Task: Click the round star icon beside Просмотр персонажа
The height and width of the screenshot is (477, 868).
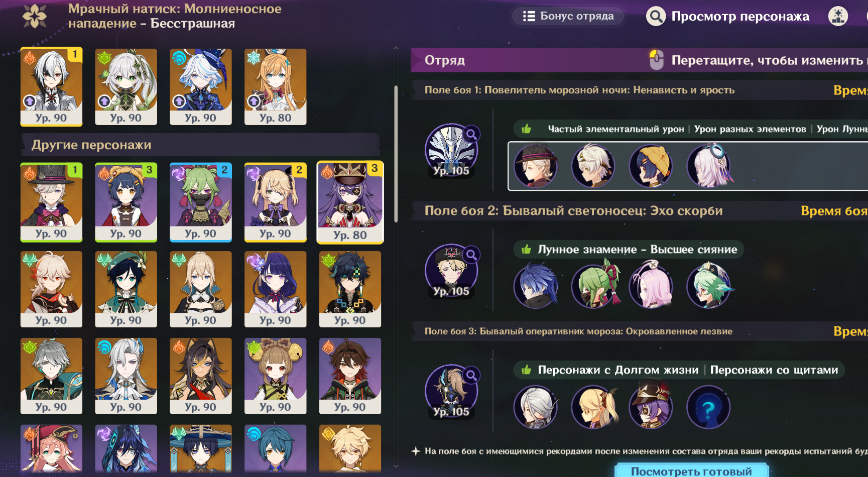Action: click(x=838, y=17)
